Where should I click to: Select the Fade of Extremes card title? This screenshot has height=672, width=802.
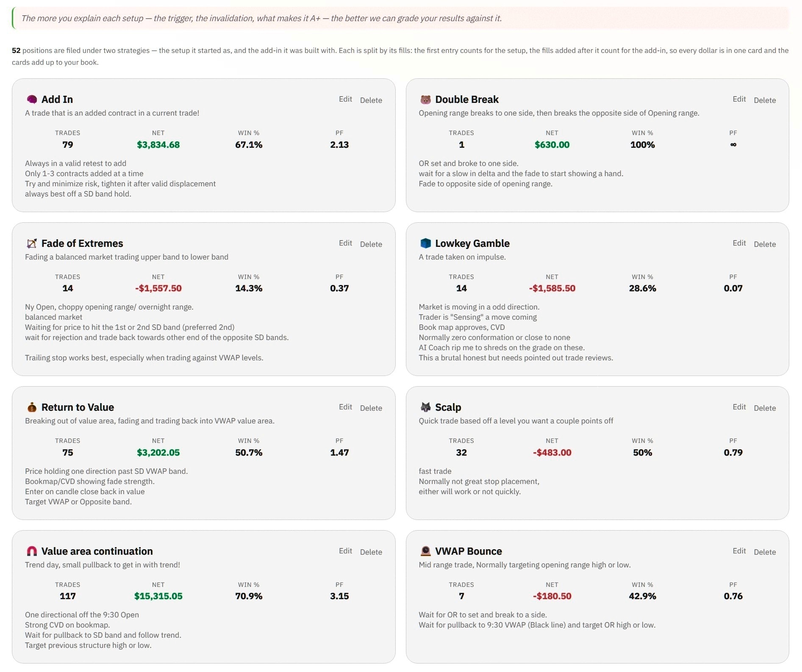(82, 243)
